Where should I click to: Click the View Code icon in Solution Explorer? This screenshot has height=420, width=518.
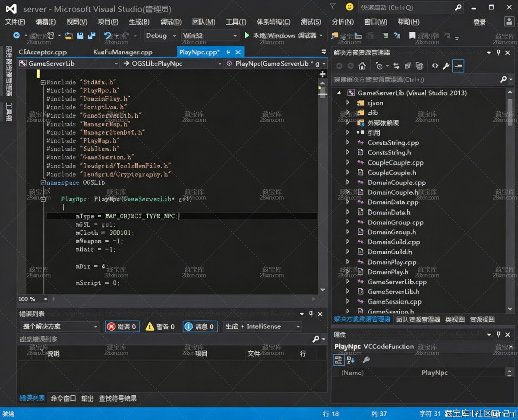tap(435, 66)
